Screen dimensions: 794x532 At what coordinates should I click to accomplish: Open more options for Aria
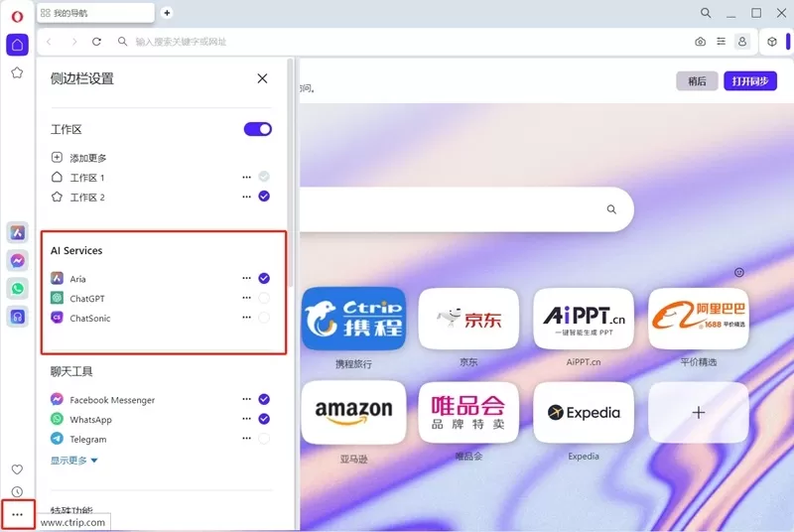point(246,278)
